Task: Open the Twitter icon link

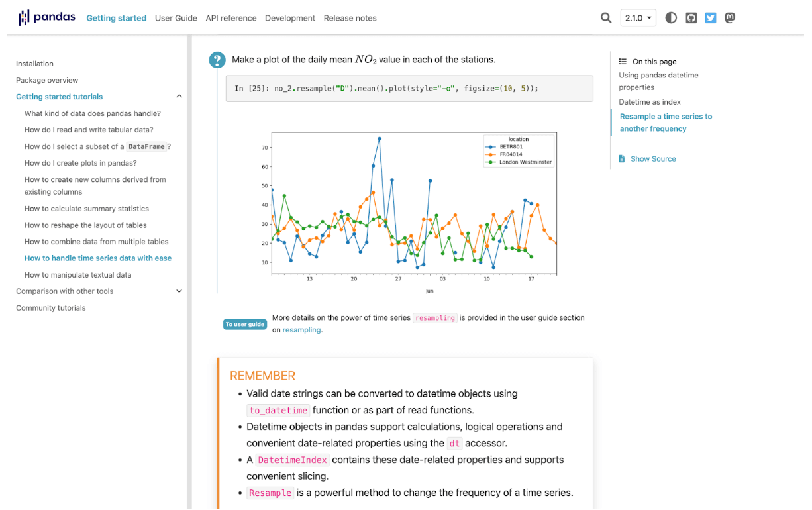Action: (x=711, y=18)
